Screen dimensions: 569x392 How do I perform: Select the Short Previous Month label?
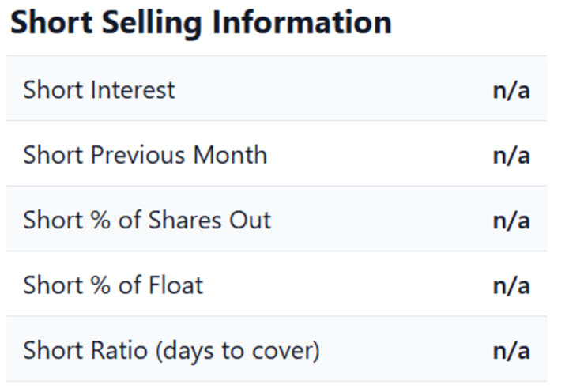click(x=145, y=154)
